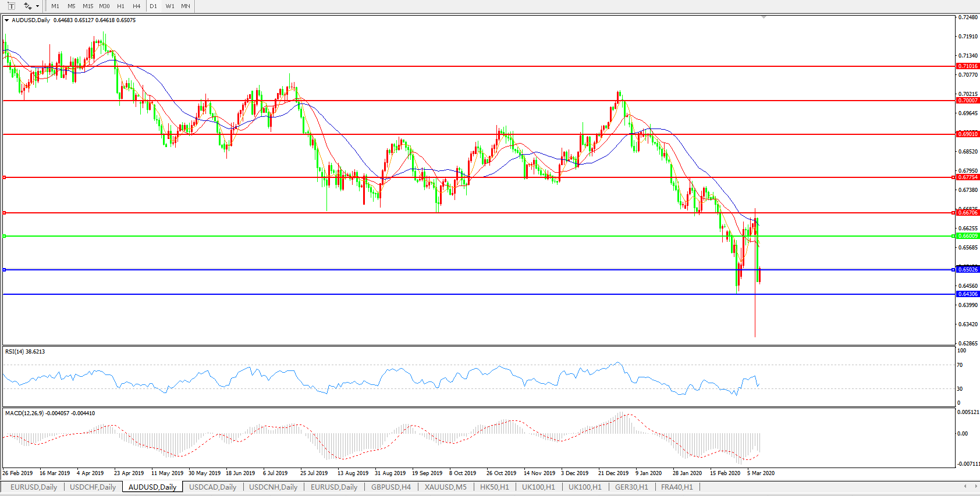Open the GBPUSD,H4 chart tab

[x=390, y=487]
